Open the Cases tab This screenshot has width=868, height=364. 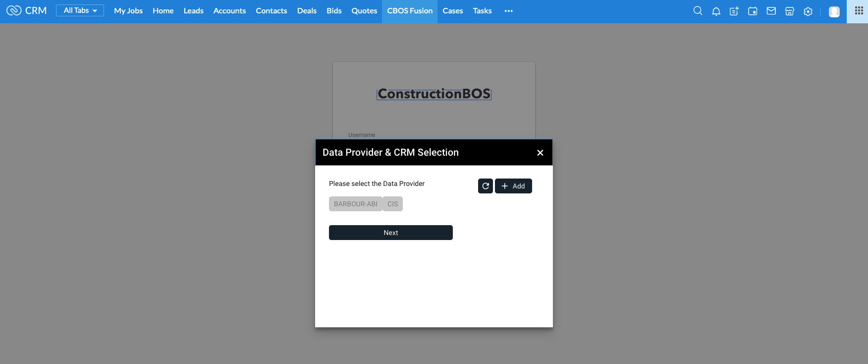[x=453, y=10]
